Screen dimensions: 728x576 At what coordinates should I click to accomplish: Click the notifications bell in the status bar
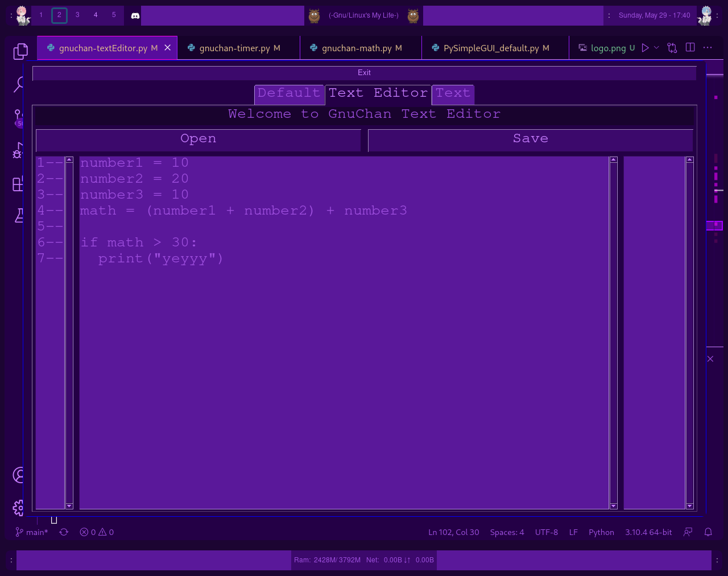pos(708,532)
